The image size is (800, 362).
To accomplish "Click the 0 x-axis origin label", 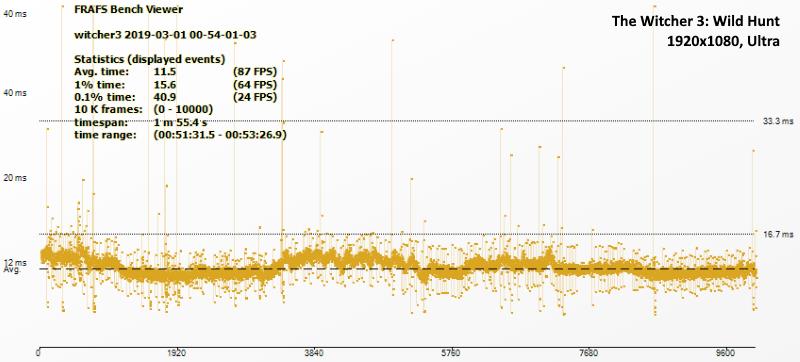I will tap(39, 353).
